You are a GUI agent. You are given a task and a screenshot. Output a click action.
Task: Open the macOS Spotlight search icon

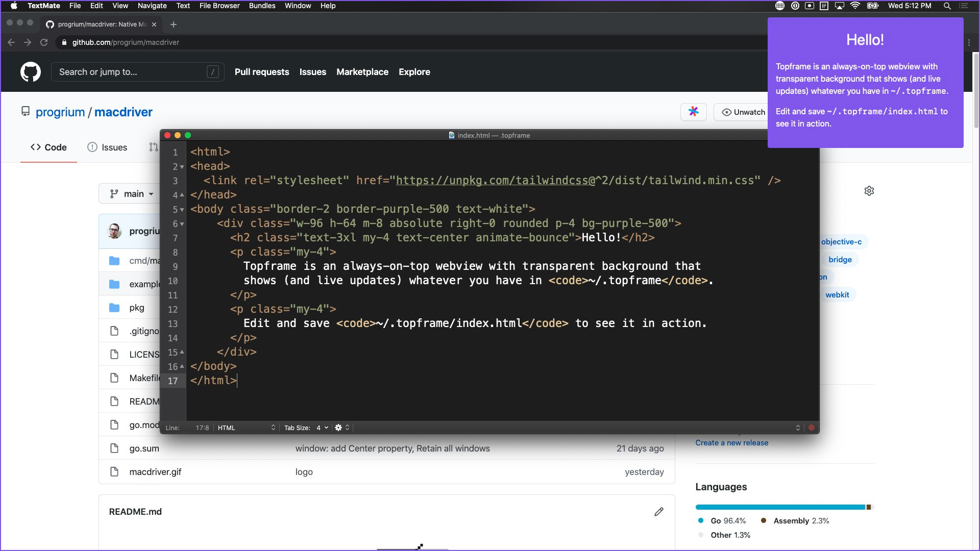(x=947, y=6)
